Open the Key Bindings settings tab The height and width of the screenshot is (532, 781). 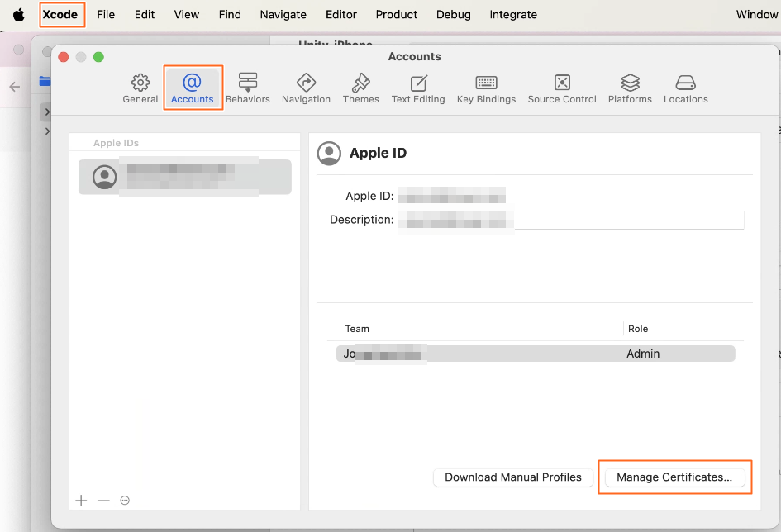click(486, 88)
